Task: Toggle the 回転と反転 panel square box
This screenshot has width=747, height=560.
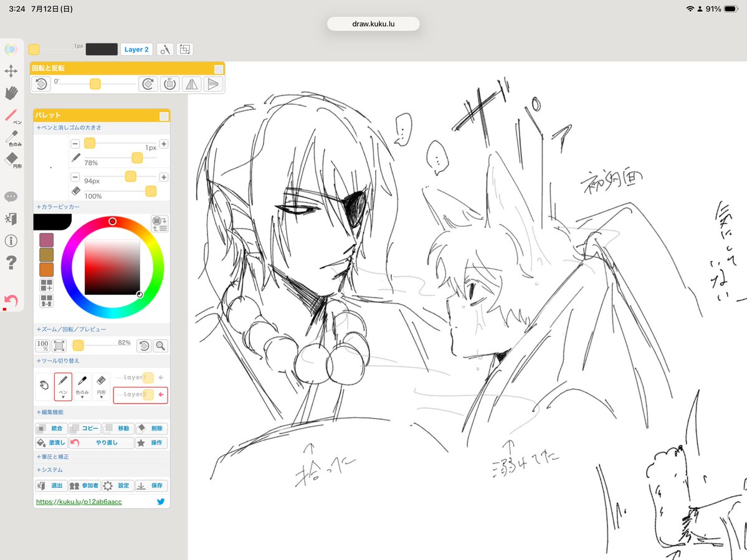Action: [x=219, y=69]
